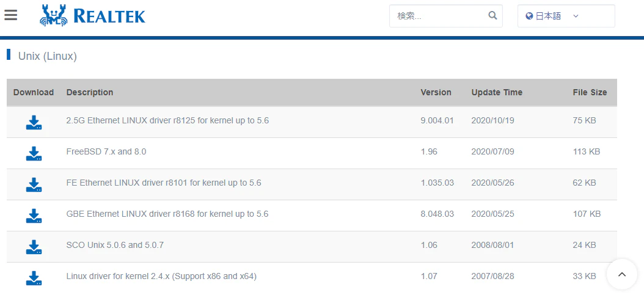
Task: Download the SCO Unix 5.0.6 driver
Action: click(34, 247)
